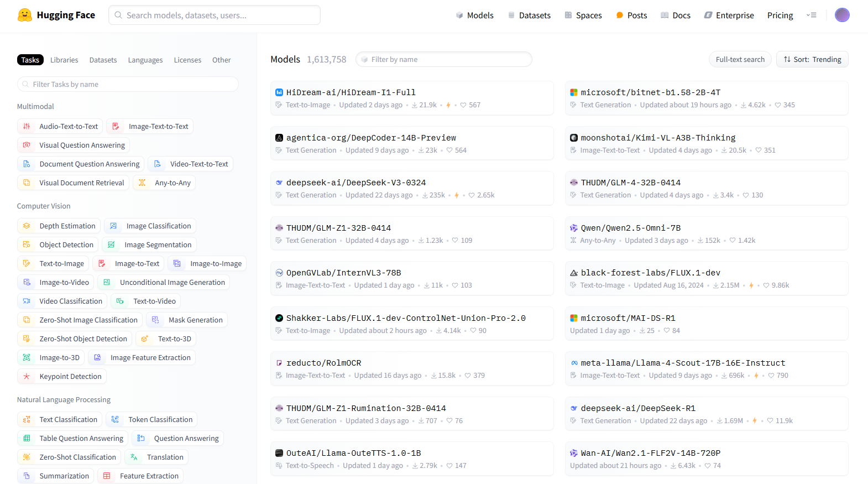Click the Visual Document Retrieval icon
Viewport: 868px width, 484px height.
tap(27, 183)
